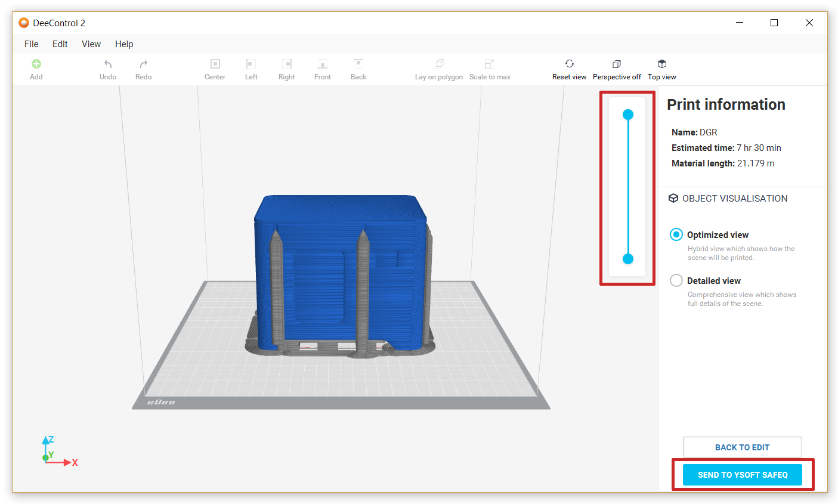
Task: Click the Back to Edit button
Action: (742, 447)
